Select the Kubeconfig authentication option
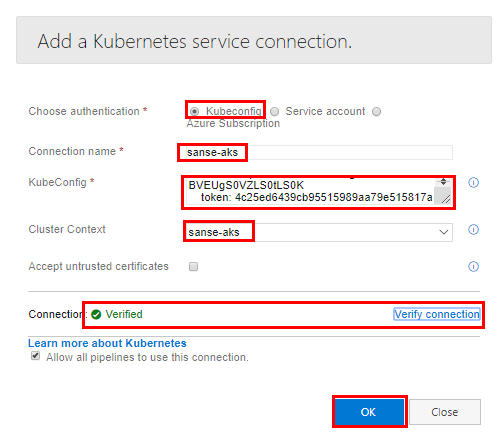493x437 pixels. point(194,111)
